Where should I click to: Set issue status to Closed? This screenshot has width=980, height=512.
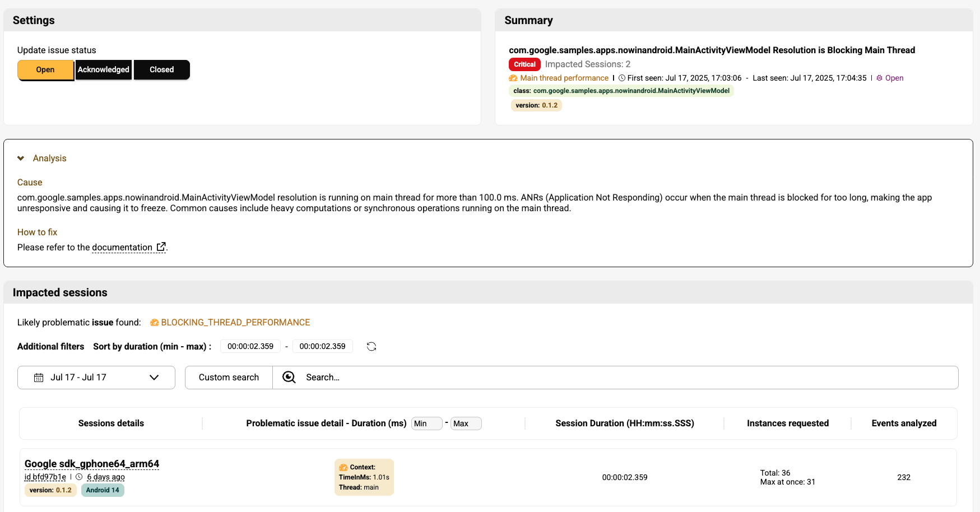point(161,70)
